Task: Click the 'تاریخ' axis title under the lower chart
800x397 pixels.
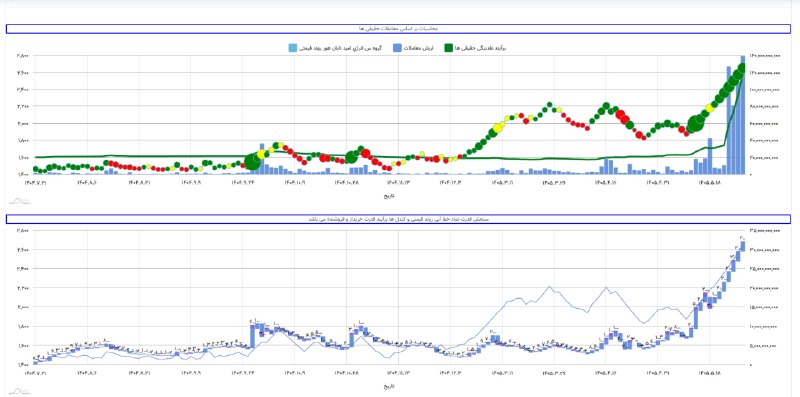Action: pos(388,386)
